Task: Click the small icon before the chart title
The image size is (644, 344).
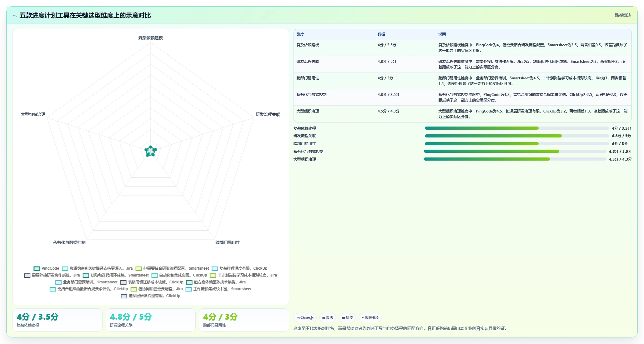Action: 15,16
